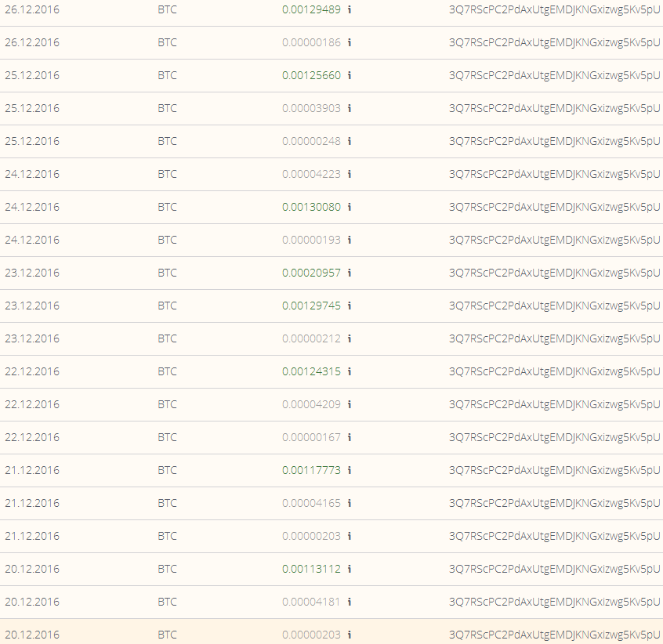663x644 pixels.
Task: Select the BTC label in the 0.00004209 row
Action: point(168,404)
